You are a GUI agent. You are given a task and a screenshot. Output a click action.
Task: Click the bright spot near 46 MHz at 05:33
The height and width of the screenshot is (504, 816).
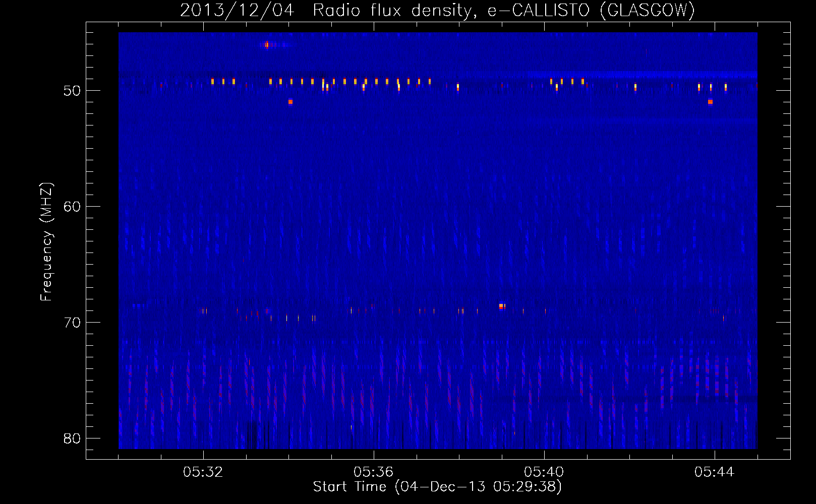tap(267, 45)
